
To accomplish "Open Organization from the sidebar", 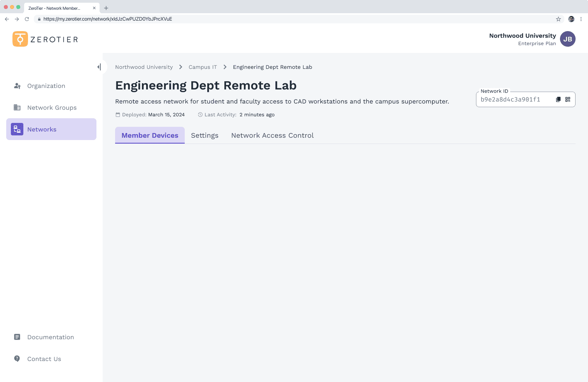I will point(46,86).
